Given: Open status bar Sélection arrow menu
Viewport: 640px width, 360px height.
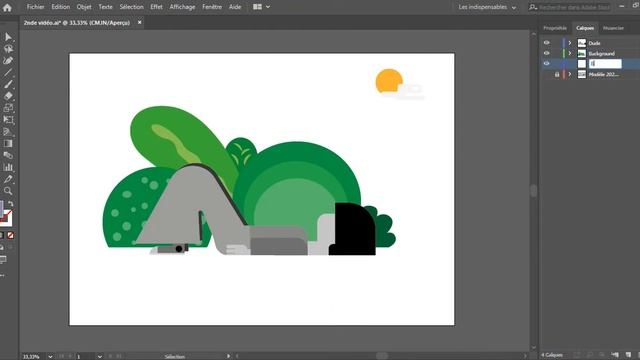Looking at the screenshot, I should coord(228,356).
